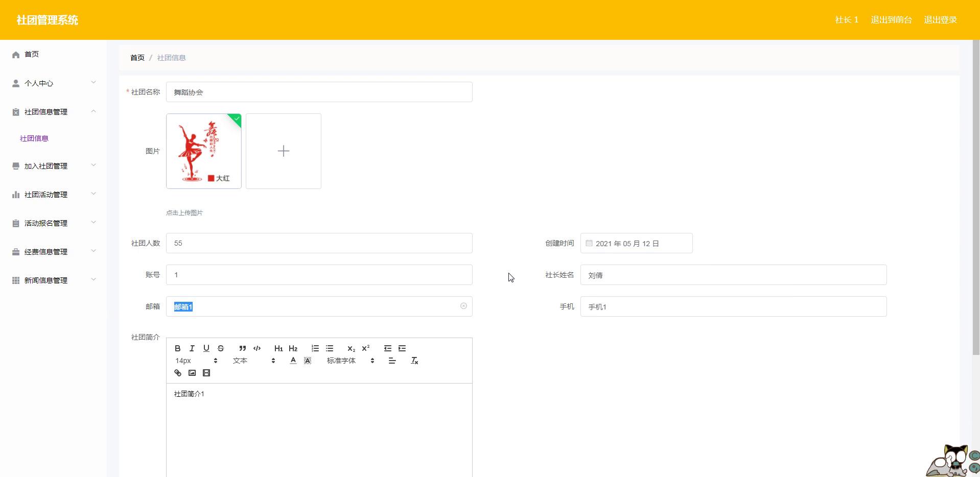Viewport: 980px width, 477px height.
Task: Toggle H1 heading style
Action: 278,348
